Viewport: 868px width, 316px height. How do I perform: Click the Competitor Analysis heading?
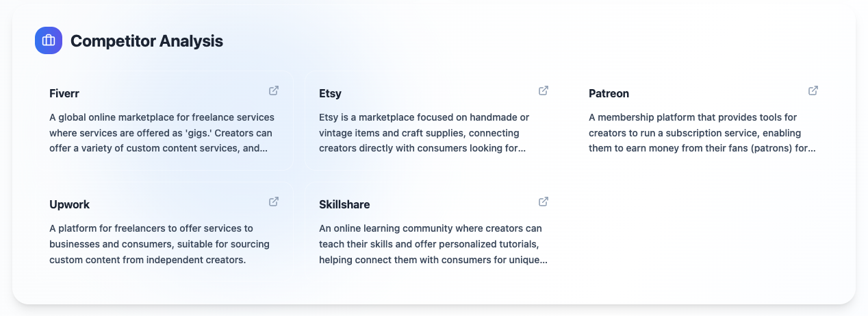click(146, 41)
